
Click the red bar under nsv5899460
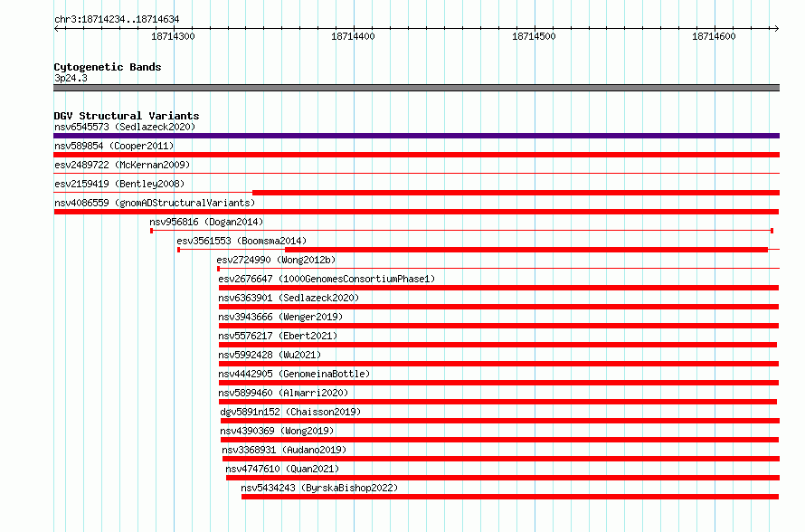(x=497, y=402)
